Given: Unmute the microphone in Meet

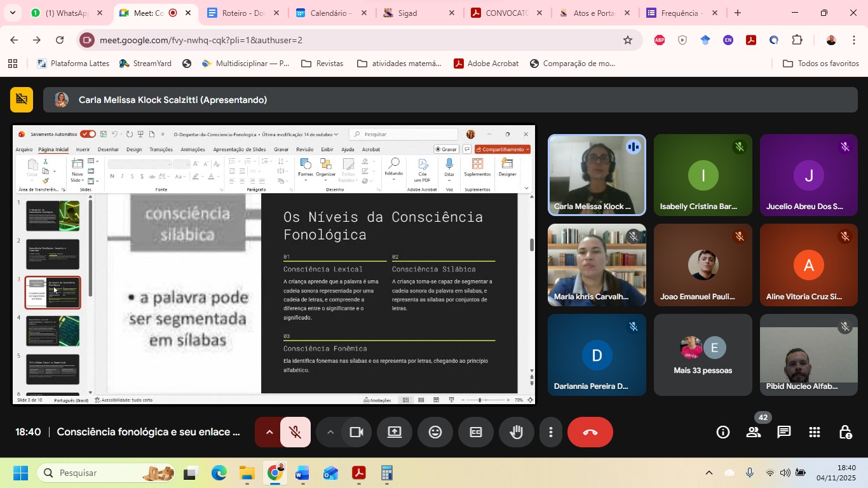Looking at the screenshot, I should point(295,433).
